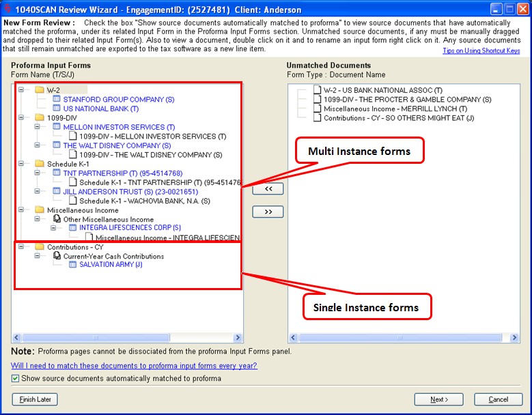The height and width of the screenshot is (415, 532).
Task: Collapse the Miscellaneous Income tree node
Action: point(21,210)
